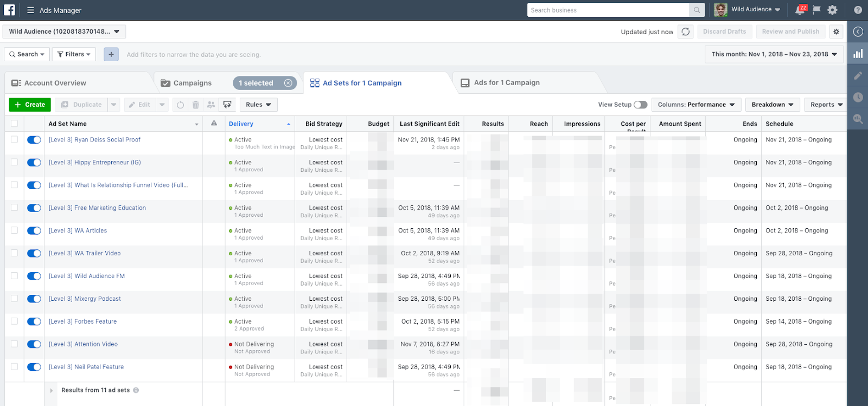The width and height of the screenshot is (868, 406).
Task: Open the Wild Audience profile name dropdown
Action: tap(756, 9)
